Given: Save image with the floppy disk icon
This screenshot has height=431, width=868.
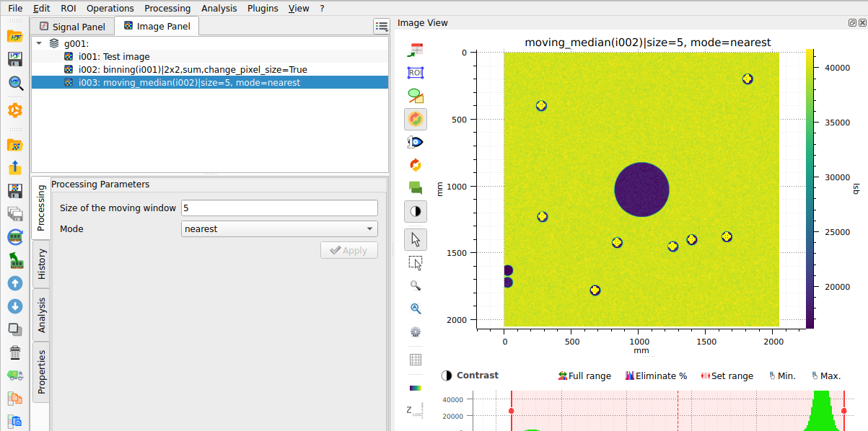Looking at the screenshot, I should [x=15, y=191].
